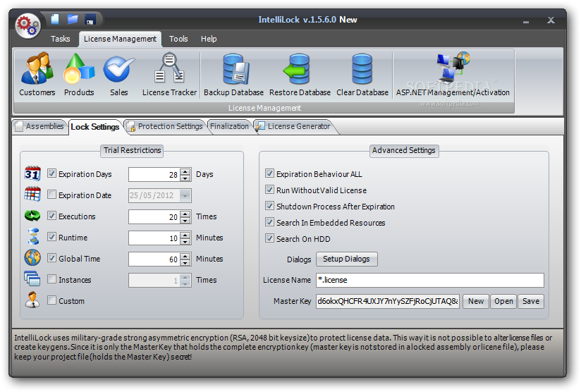Open the Tools ribbon tab
Image resolution: width=581 pixels, height=392 pixels.
(178, 39)
